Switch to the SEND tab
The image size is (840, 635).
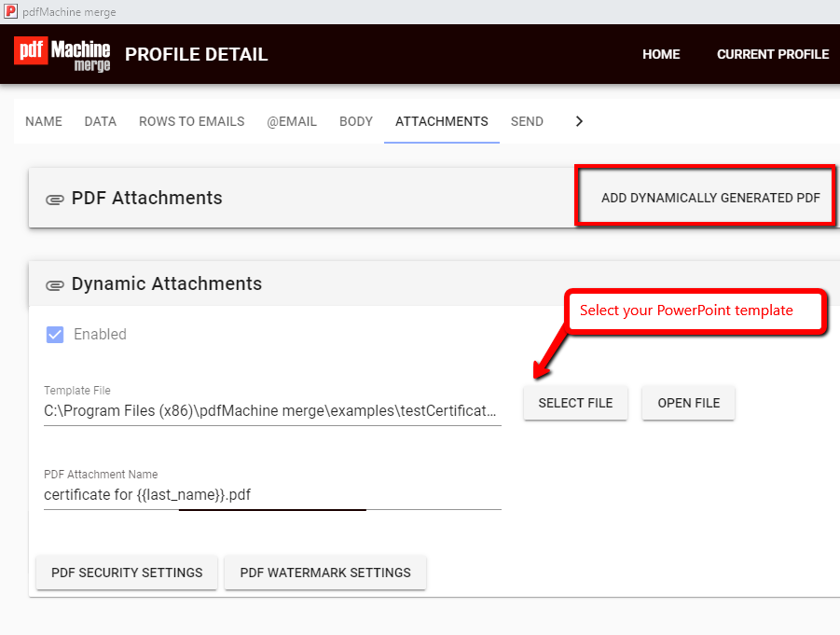pyautogui.click(x=527, y=121)
